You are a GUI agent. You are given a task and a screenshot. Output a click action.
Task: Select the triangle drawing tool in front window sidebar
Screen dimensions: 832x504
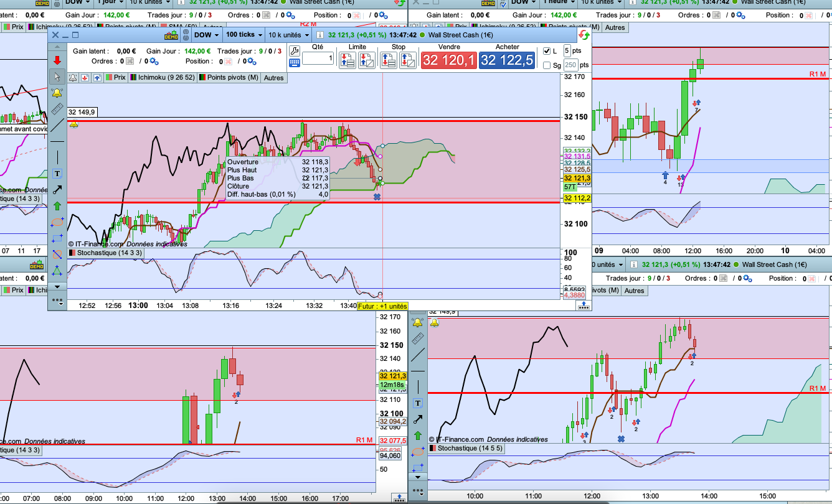point(57,271)
